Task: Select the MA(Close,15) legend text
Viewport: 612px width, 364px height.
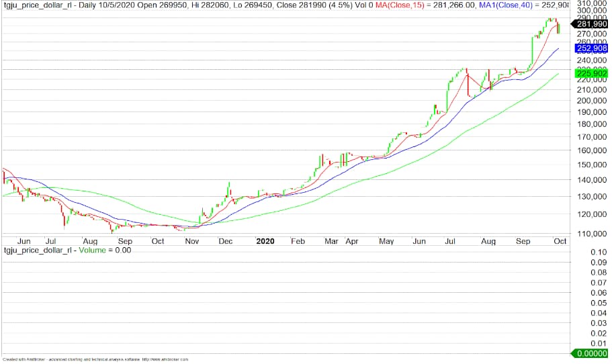Action: pos(400,6)
